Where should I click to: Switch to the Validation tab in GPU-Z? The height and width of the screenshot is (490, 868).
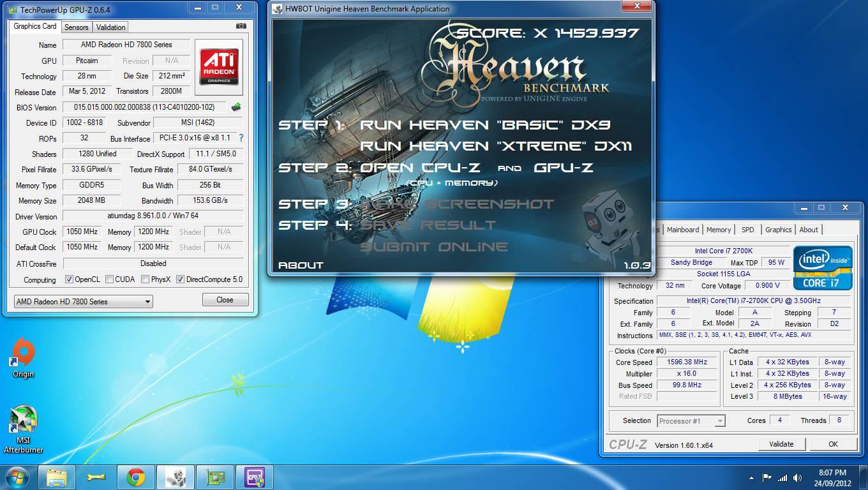pyautogui.click(x=111, y=27)
